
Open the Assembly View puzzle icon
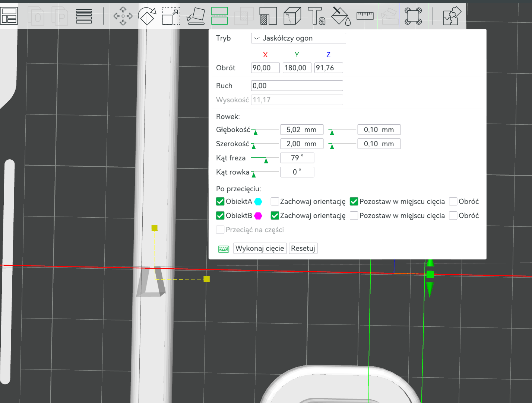point(452,16)
